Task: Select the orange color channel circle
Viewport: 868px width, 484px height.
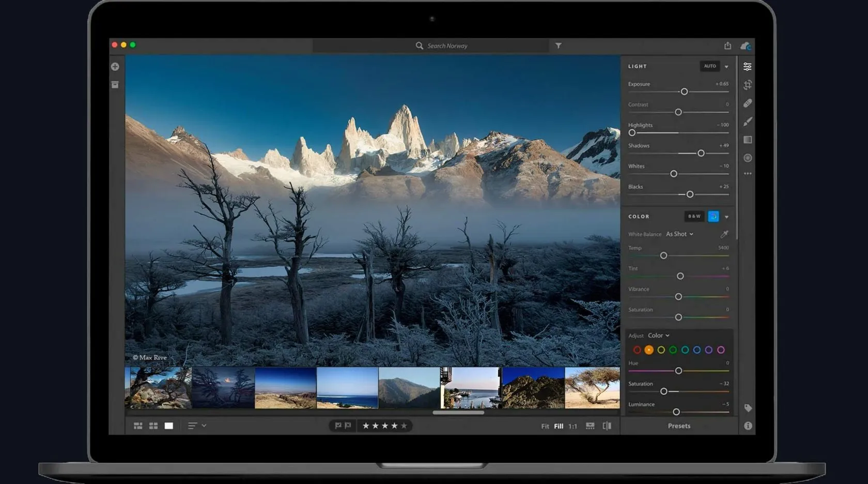Action: point(649,350)
